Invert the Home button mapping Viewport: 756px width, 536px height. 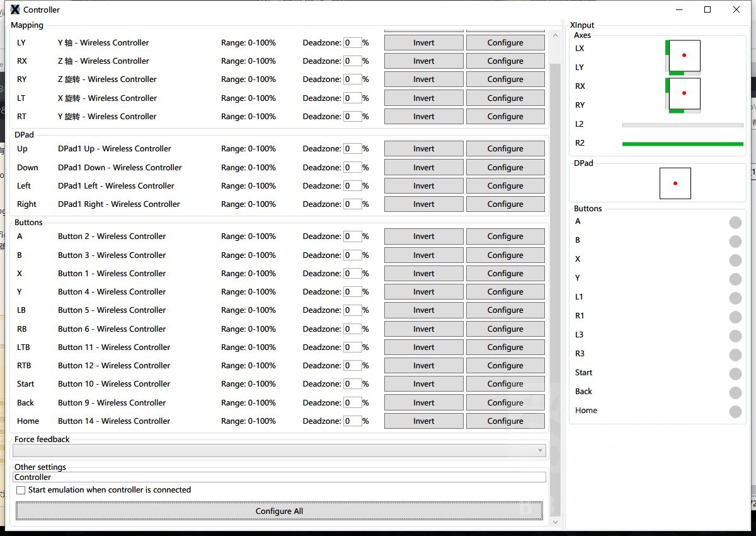click(x=424, y=421)
